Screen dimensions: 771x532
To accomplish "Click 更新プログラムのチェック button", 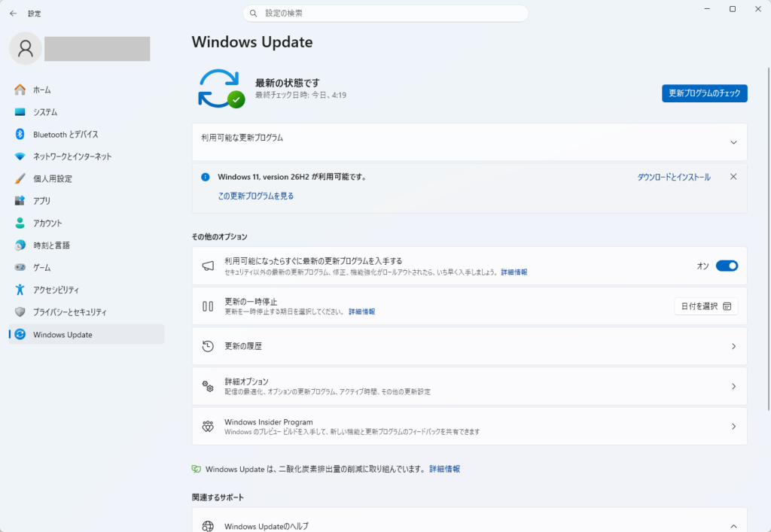I will (x=705, y=93).
